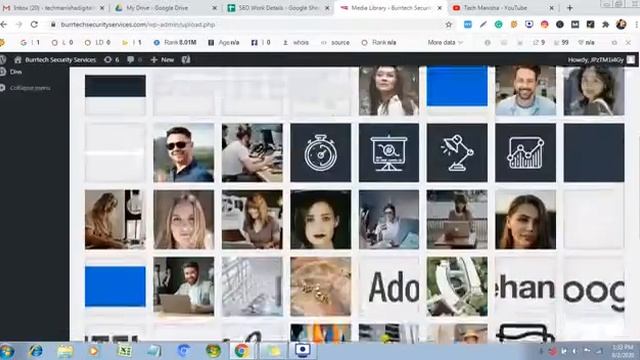Open Internet Explorer from the taskbar
Screen dimensions: 640x360
(x=36, y=351)
